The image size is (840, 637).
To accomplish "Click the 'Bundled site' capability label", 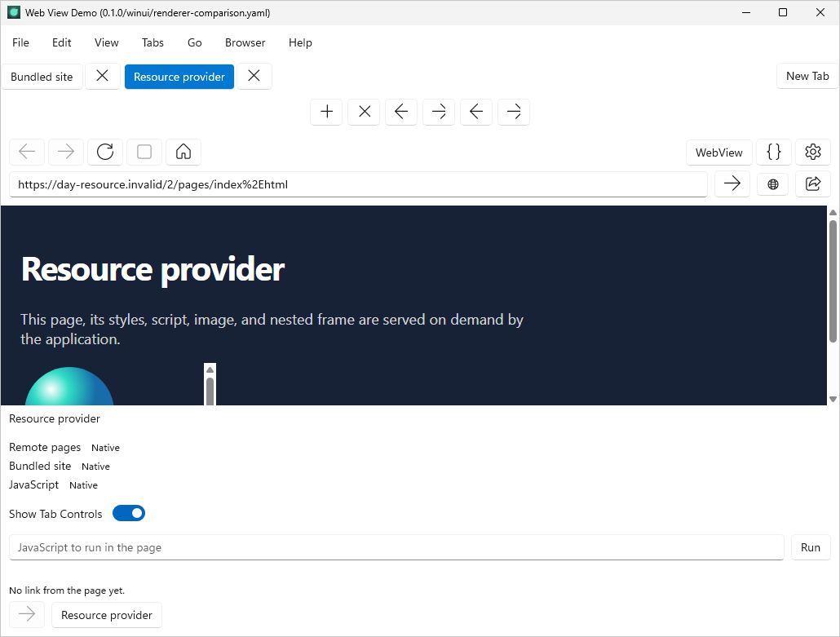I will tap(40, 466).
